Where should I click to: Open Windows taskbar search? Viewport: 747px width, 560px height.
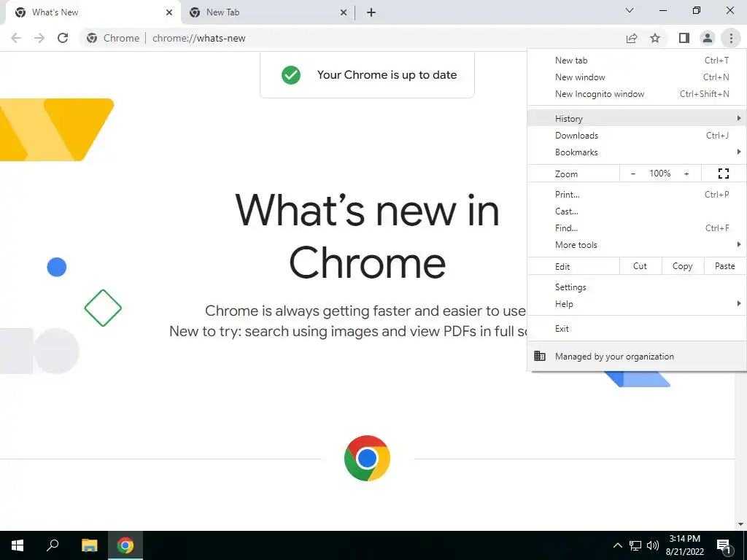point(53,545)
